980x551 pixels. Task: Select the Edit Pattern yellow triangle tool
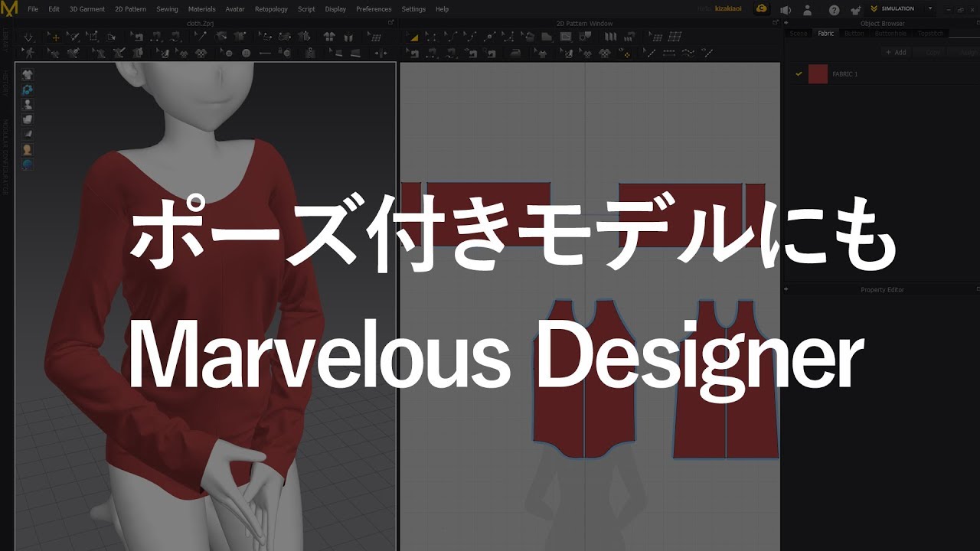pyautogui.click(x=413, y=37)
